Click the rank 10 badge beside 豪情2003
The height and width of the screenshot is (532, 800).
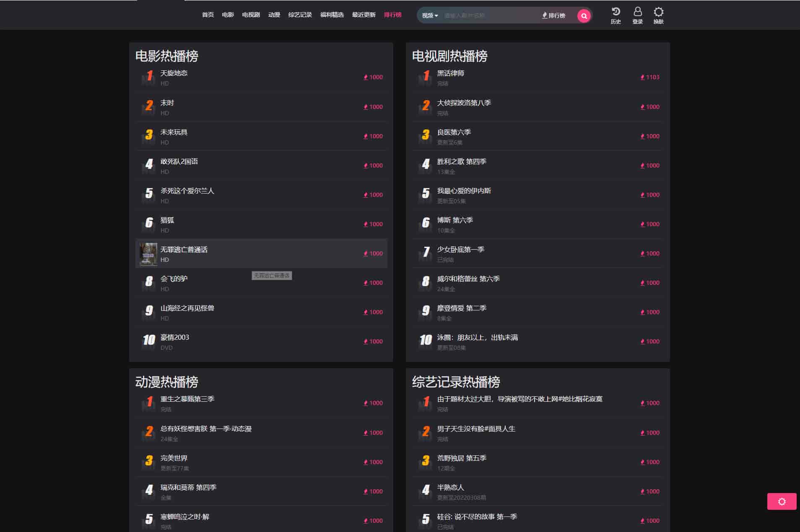point(149,341)
